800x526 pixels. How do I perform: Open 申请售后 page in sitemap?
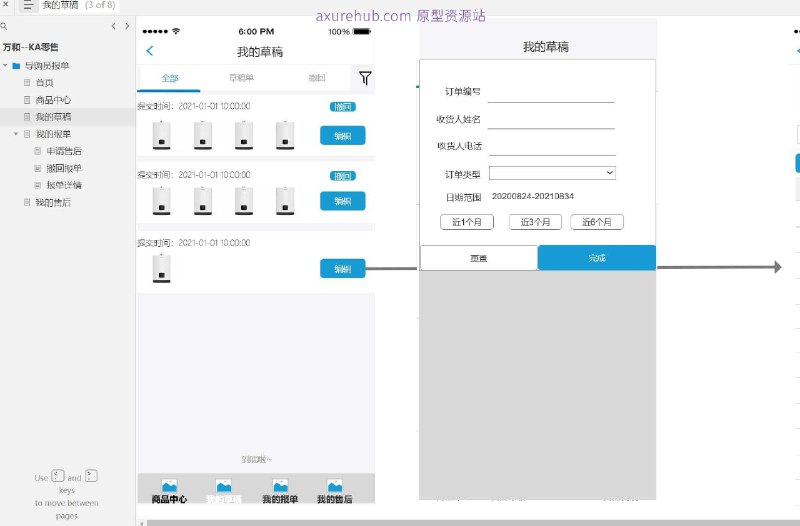(x=64, y=151)
